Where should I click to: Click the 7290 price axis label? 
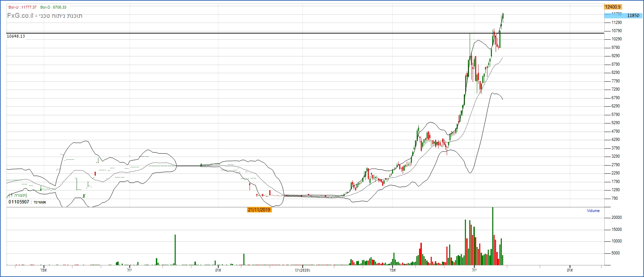coord(616,89)
